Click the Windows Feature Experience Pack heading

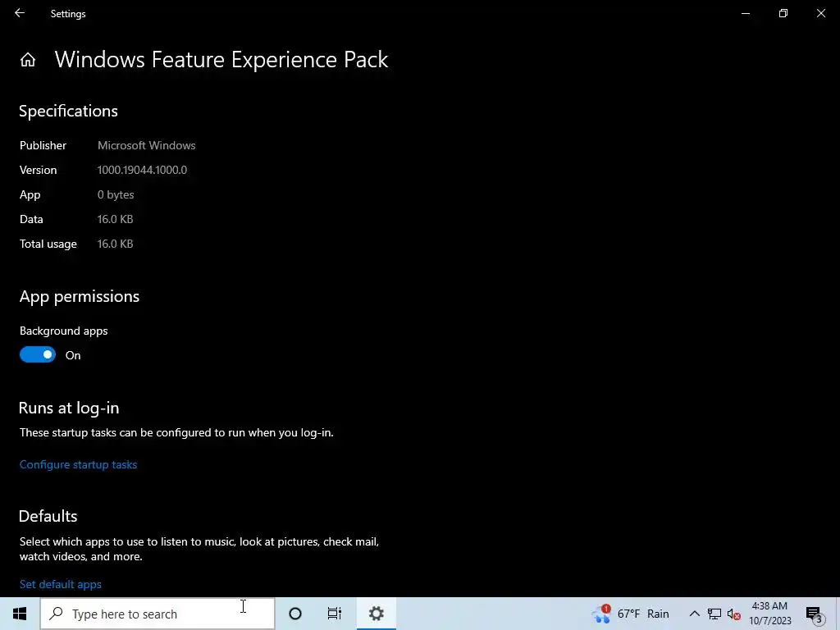pos(221,59)
